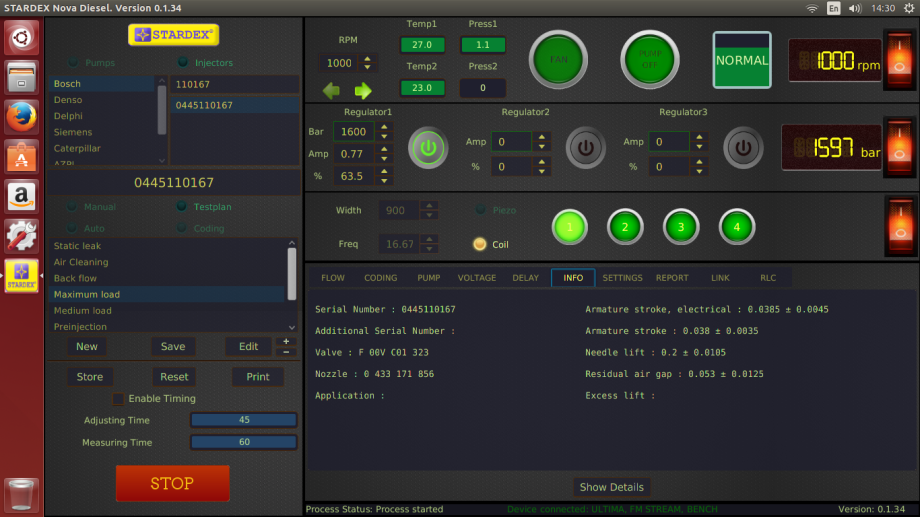Image resolution: width=920 pixels, height=517 pixels.
Task: Click the green left arrow under RPM
Action: point(332,90)
